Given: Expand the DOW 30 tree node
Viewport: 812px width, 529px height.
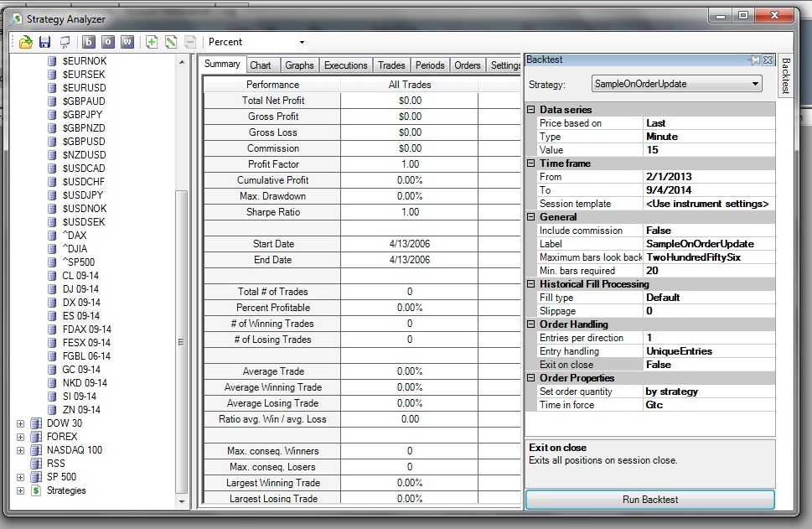Looking at the screenshot, I should click(20, 423).
